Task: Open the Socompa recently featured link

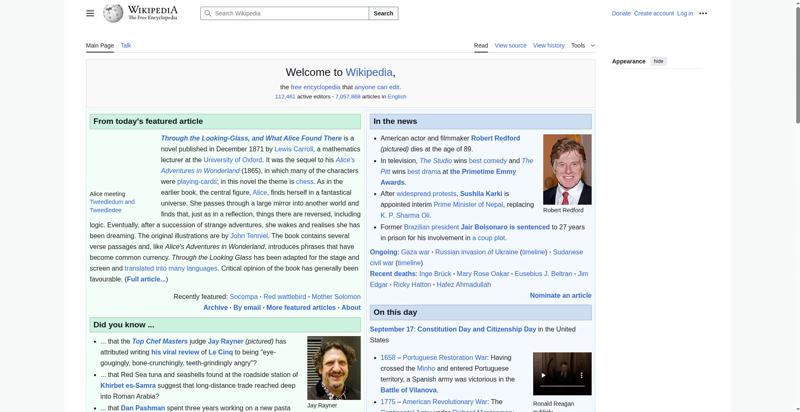Action: tap(243, 296)
